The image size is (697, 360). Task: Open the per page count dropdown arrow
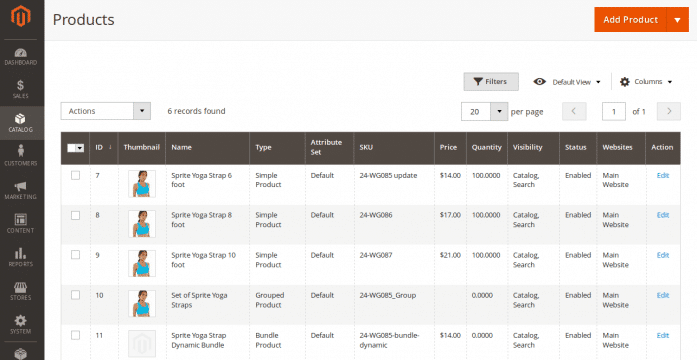pyautogui.click(x=499, y=112)
